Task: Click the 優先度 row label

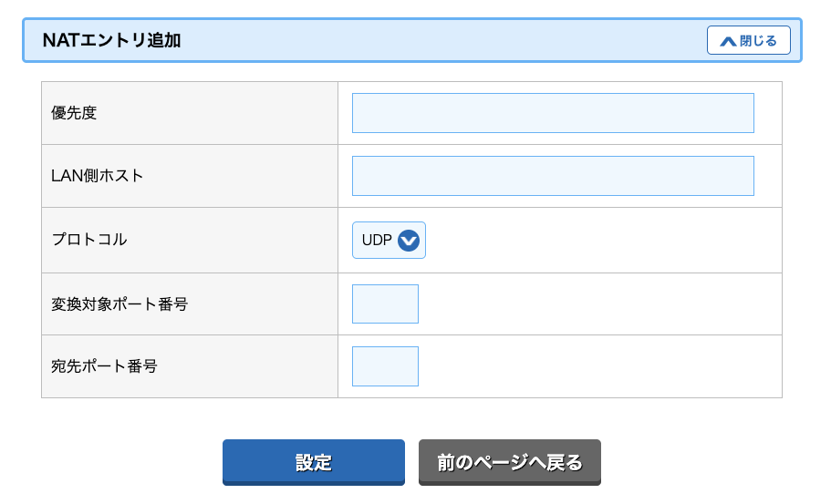Action: (x=74, y=113)
